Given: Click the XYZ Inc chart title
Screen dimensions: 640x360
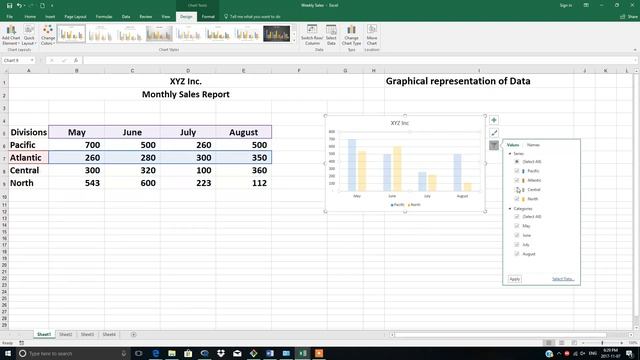Looking at the screenshot, I should (x=400, y=123).
